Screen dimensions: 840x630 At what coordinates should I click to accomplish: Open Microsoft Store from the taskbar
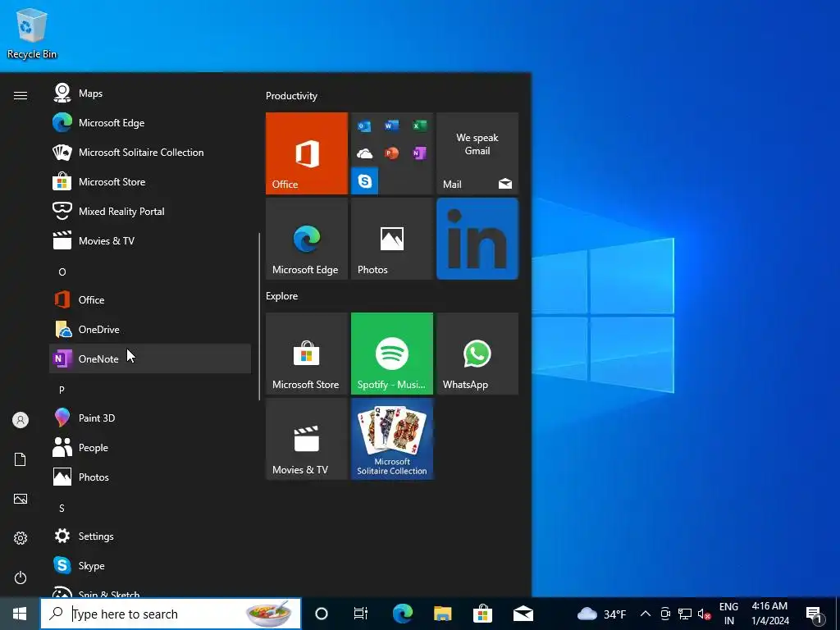(482, 614)
